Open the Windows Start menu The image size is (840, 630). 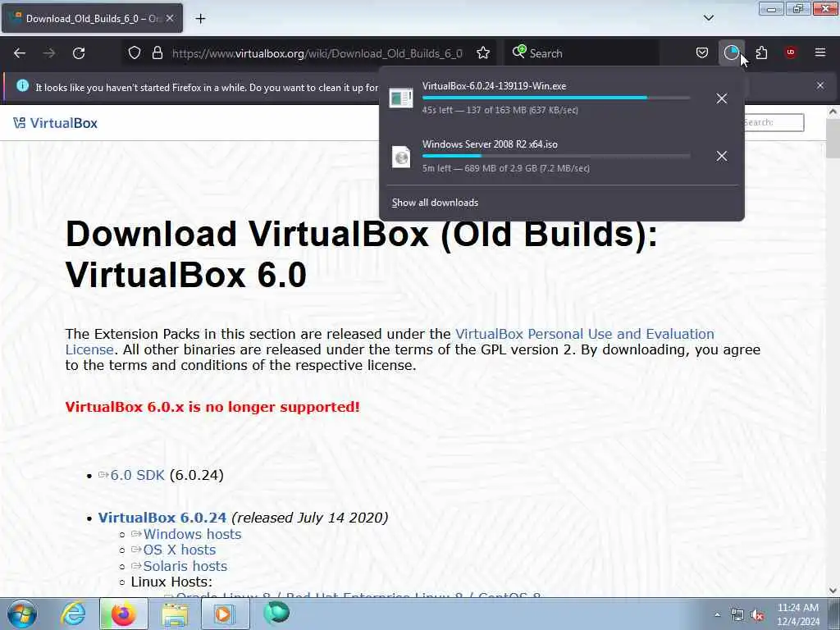pyautogui.click(x=22, y=614)
